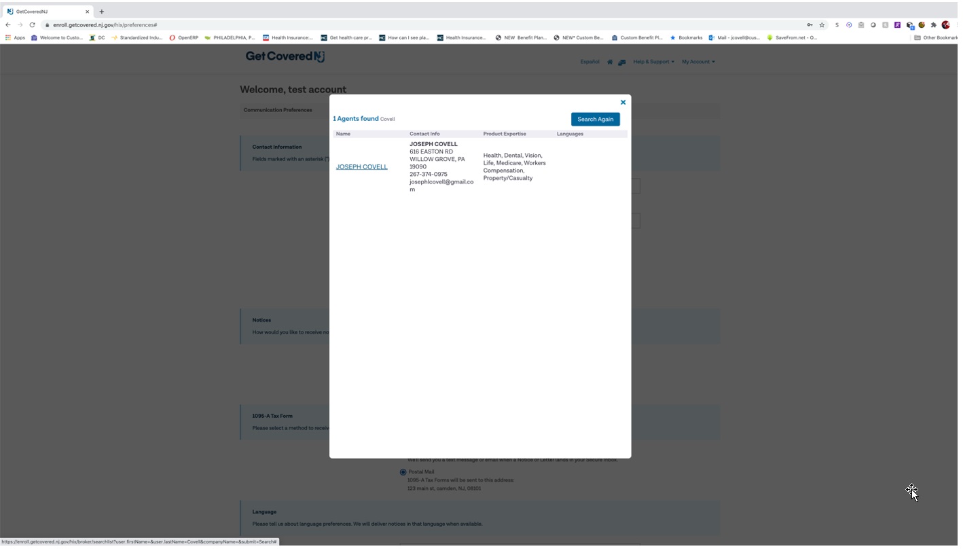Open the starred Bookmarks folder
Screen dimensions: 980x553
[x=686, y=38]
